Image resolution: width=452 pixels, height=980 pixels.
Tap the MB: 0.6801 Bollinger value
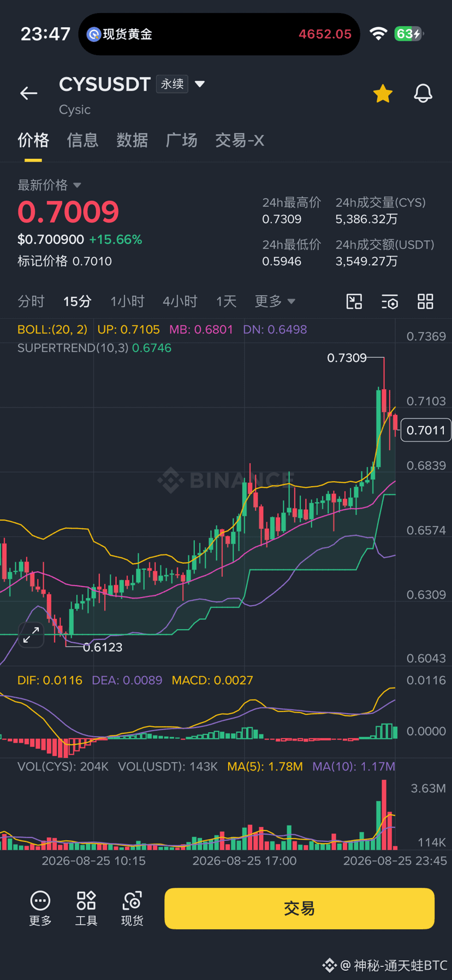point(201,330)
